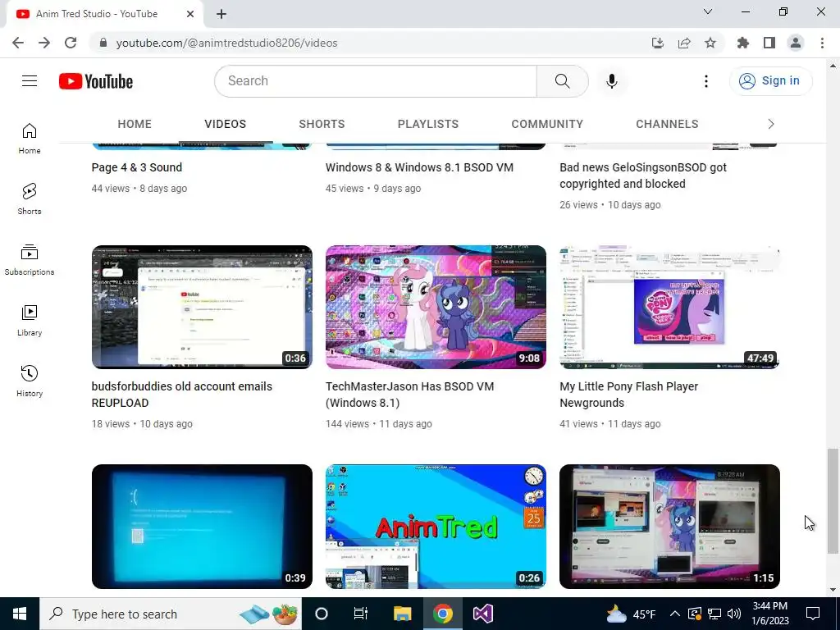Open the tab search dropdown arrow
Viewport: 840px width, 630px height.
(708, 11)
